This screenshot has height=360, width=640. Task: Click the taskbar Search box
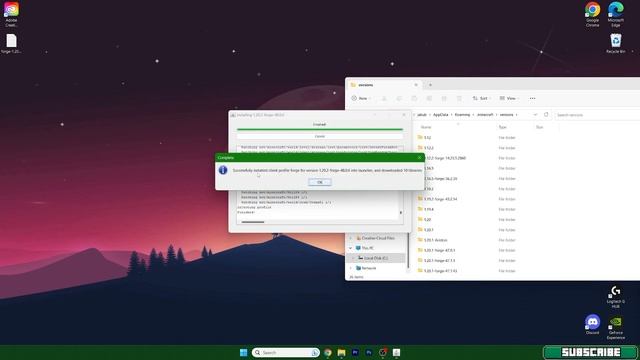pos(285,352)
